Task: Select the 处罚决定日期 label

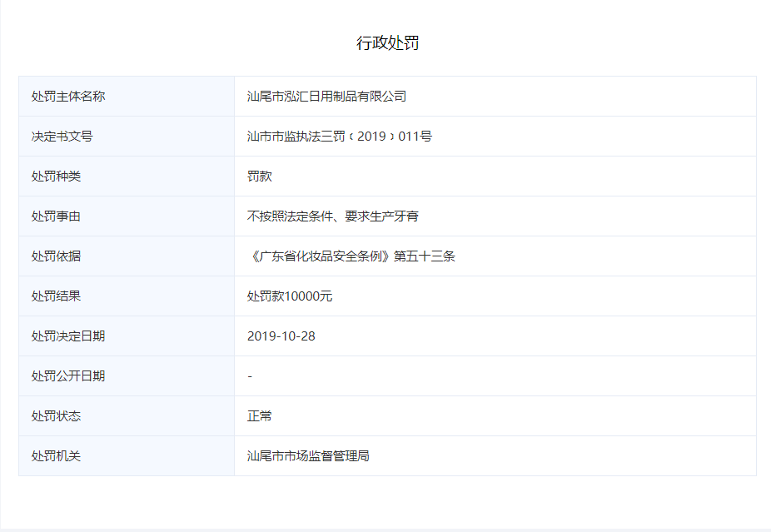Action: [x=68, y=336]
